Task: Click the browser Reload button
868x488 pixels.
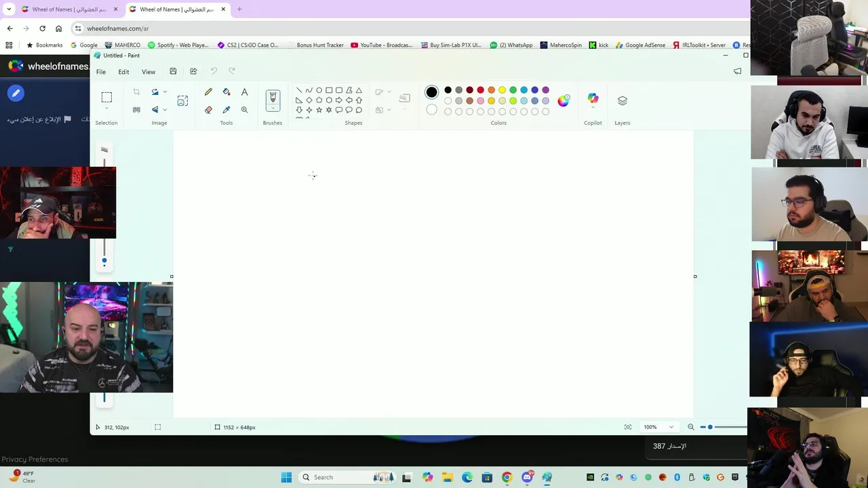Action: pyautogui.click(x=42, y=28)
